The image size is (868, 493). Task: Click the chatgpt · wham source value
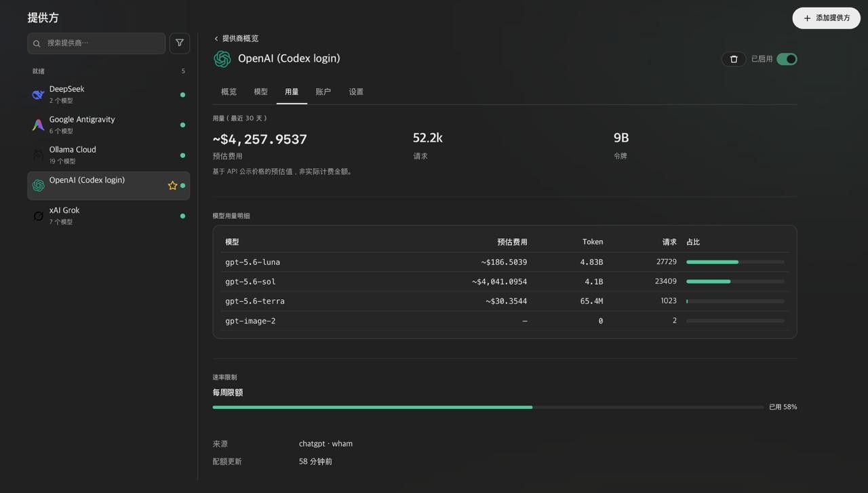coord(325,444)
